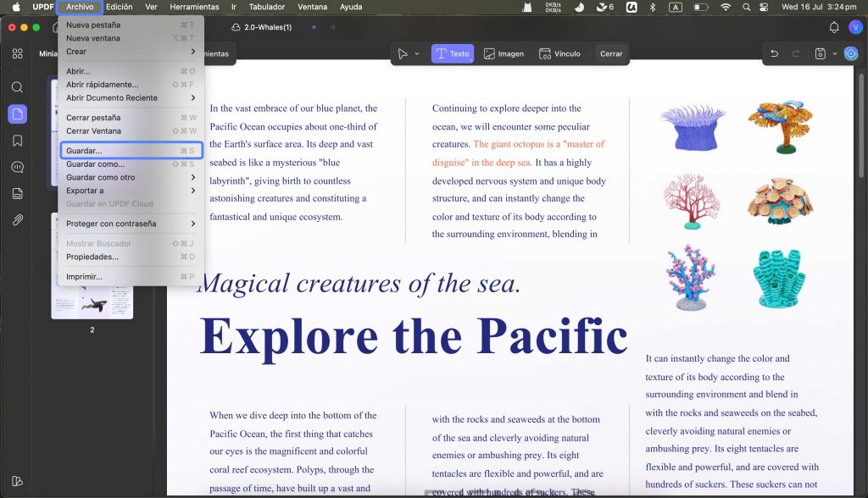Open the UPDF AI assistant icon
Screen dimensions: 868x498
point(851,53)
